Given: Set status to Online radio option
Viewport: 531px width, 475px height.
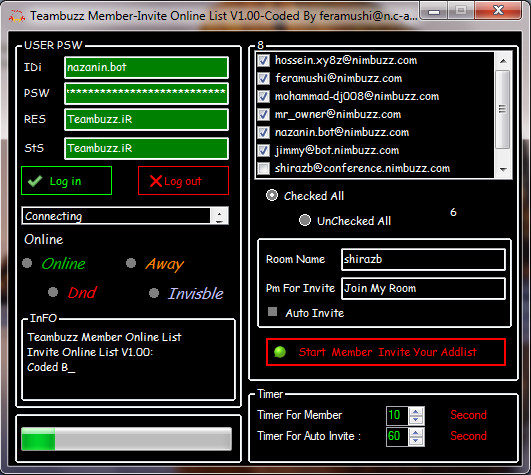Looking at the screenshot, I should 27,263.
